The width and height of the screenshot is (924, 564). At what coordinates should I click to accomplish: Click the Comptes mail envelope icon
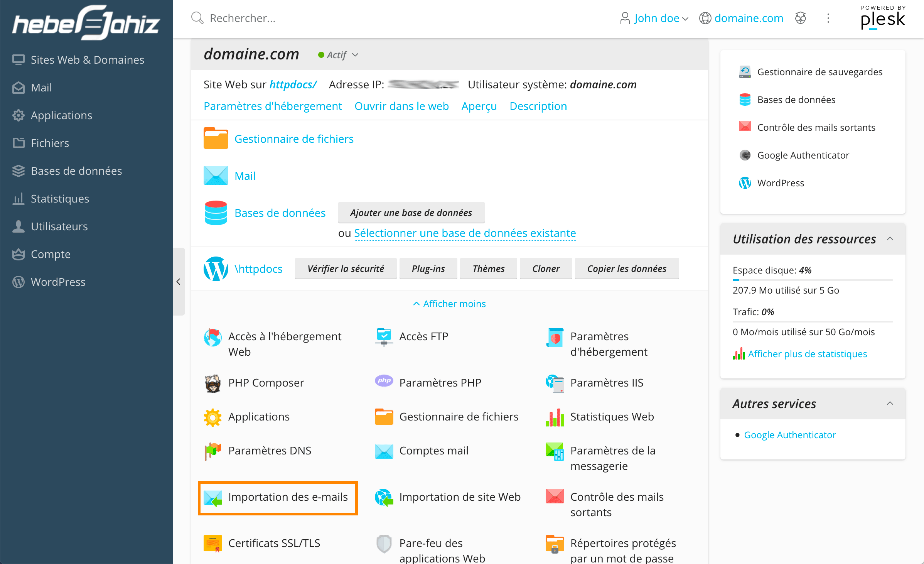tap(384, 451)
